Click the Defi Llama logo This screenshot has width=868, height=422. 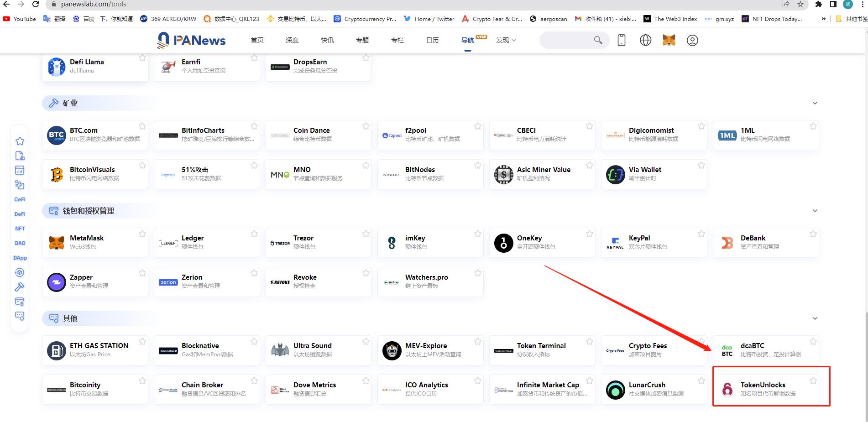coord(57,67)
